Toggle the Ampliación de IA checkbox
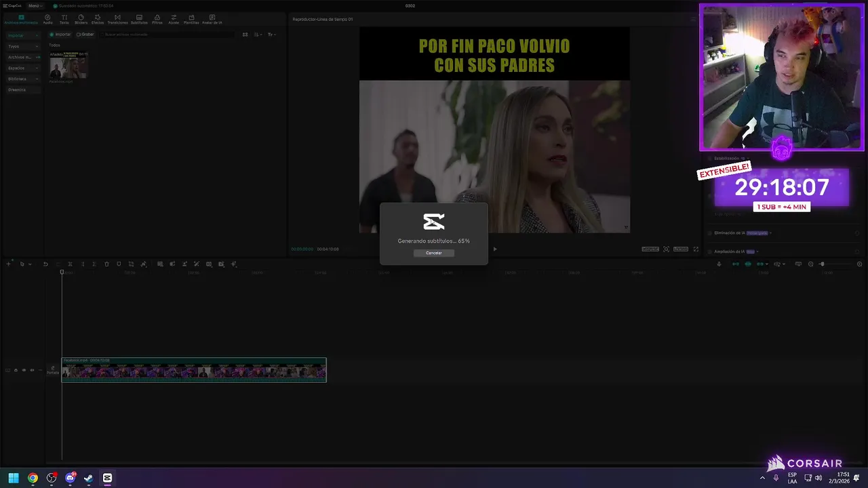The height and width of the screenshot is (488, 868). (709, 251)
